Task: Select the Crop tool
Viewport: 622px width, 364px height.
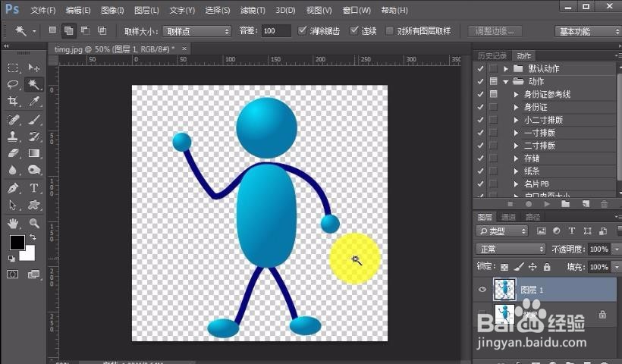Action: click(13, 101)
